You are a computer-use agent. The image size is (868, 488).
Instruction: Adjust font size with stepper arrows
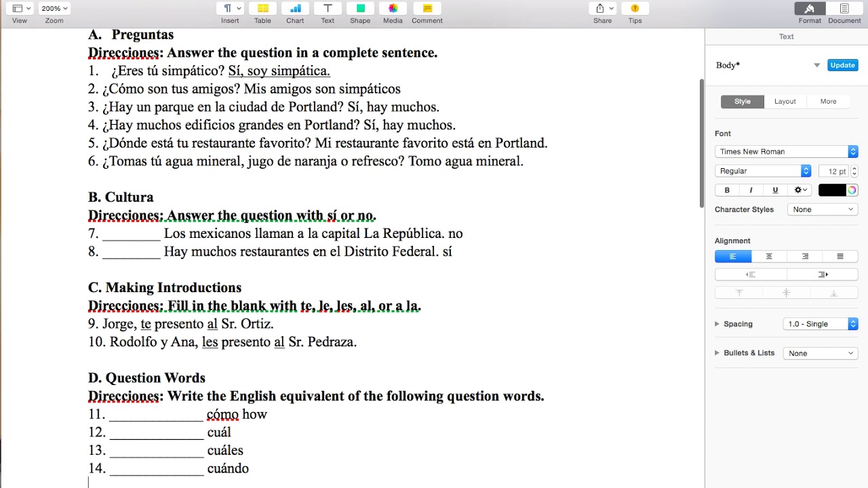[854, 171]
